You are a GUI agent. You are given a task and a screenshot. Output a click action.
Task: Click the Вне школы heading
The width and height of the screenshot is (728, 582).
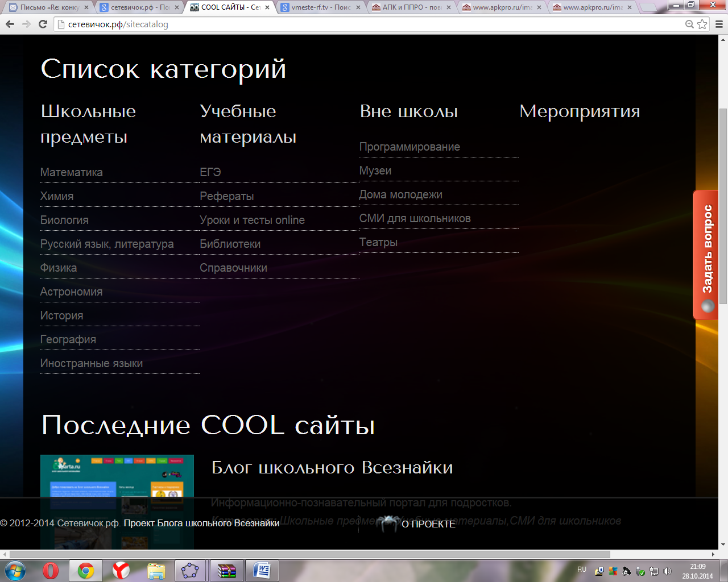tap(409, 111)
